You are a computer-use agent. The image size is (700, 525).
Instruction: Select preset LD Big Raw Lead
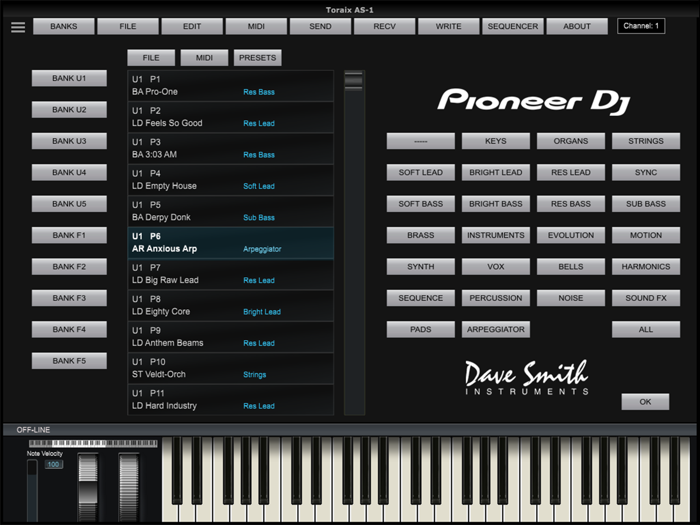(230, 274)
